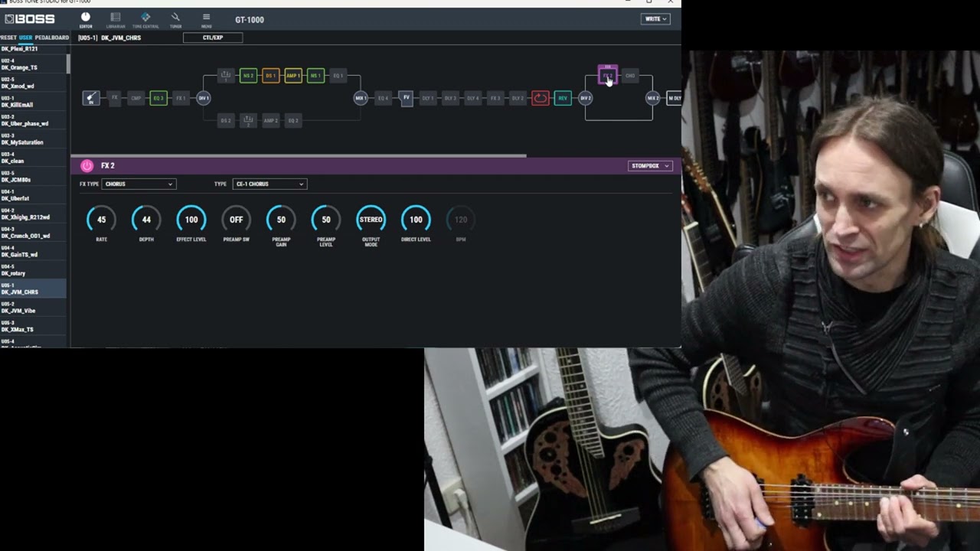Select the DLY 1 delay block
The width and height of the screenshot is (980, 551).
click(x=428, y=98)
